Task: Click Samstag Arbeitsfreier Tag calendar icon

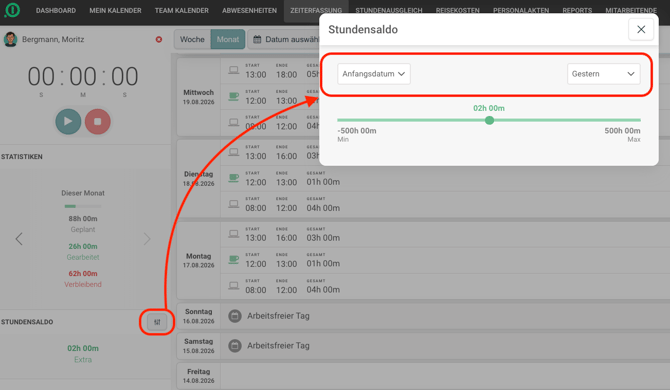Action: pos(235,346)
